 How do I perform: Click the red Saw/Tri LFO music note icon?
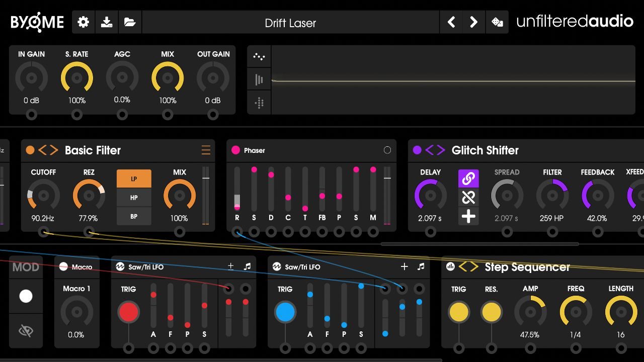247,266
